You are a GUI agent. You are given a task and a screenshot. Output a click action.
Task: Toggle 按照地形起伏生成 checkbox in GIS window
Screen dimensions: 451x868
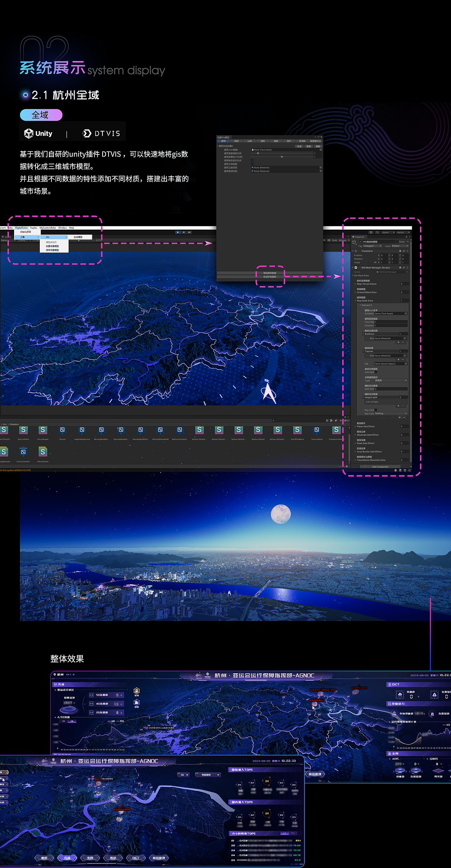coord(252,160)
